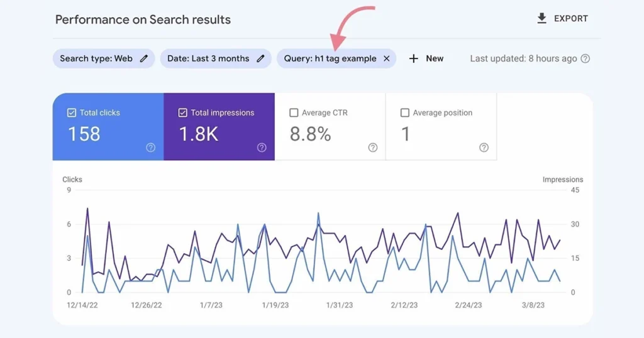The height and width of the screenshot is (338, 644).
Task: Open the Search type: Web filter chip
Action: [104, 58]
